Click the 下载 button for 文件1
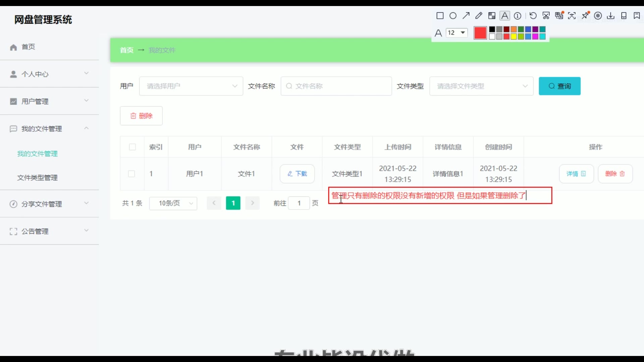 click(297, 174)
